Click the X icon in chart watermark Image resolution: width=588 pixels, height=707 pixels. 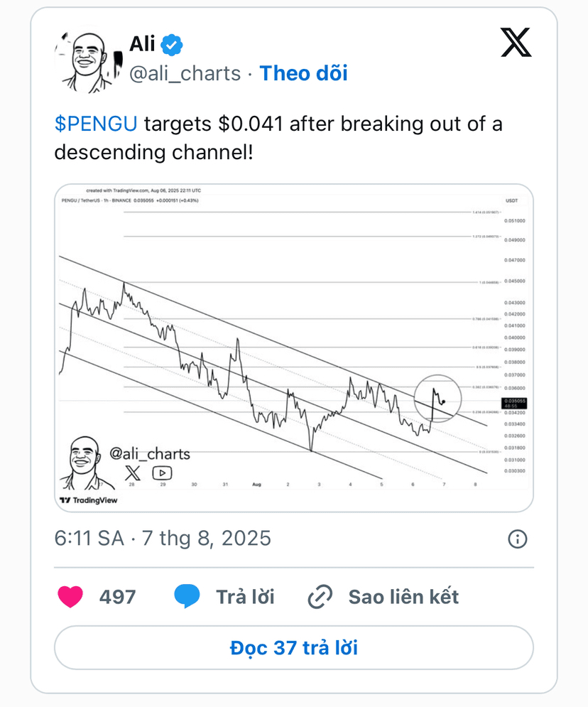(133, 473)
